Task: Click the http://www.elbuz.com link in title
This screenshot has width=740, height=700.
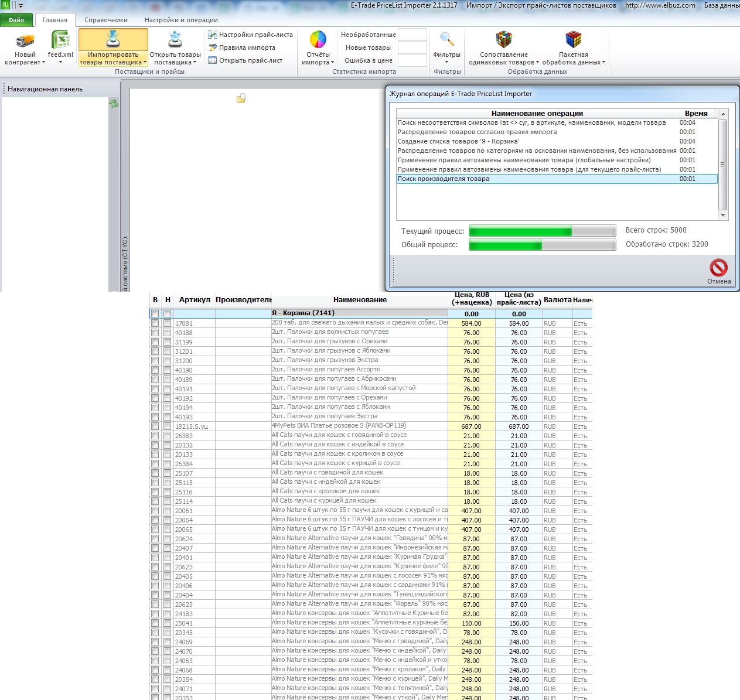Action: point(660,5)
